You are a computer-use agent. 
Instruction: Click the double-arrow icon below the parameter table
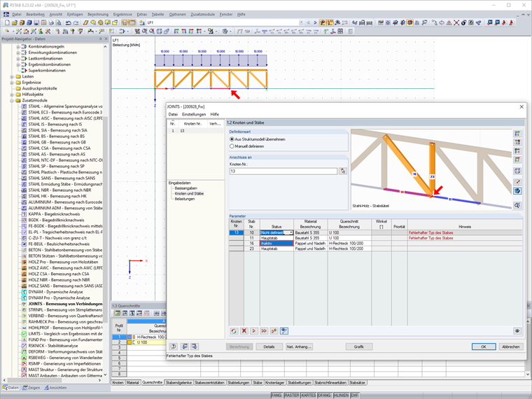[264, 331]
